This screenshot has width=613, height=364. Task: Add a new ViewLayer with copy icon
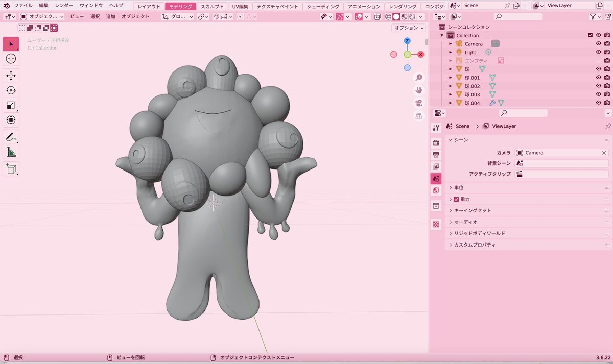(599, 5)
